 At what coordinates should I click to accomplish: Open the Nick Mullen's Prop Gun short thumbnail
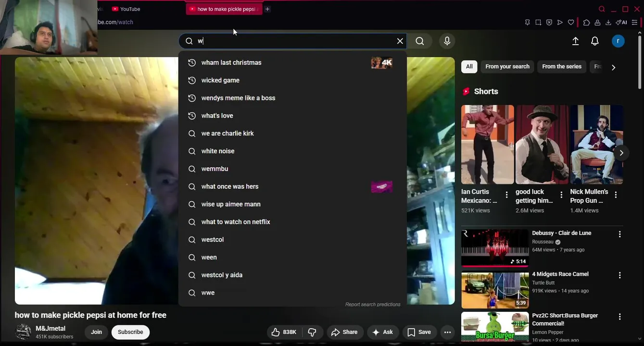(596, 144)
